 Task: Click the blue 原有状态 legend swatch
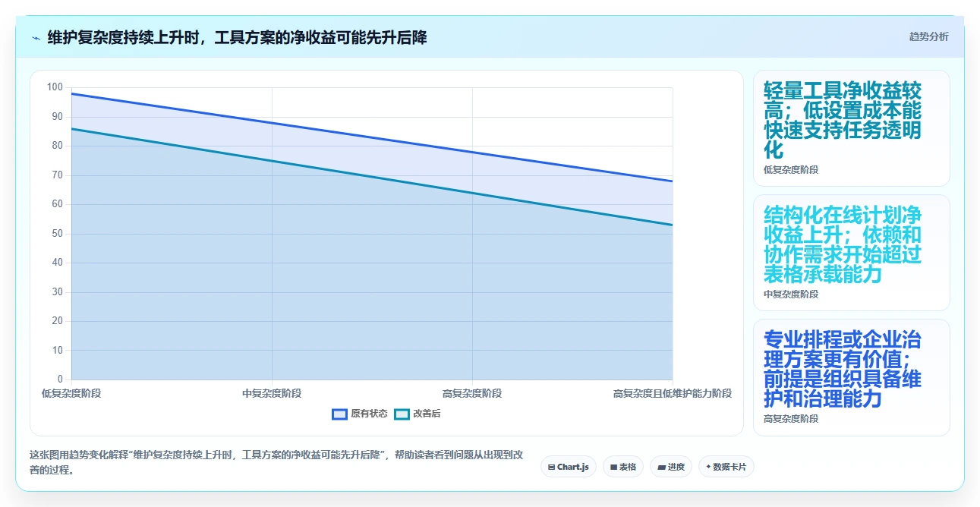[x=339, y=414]
